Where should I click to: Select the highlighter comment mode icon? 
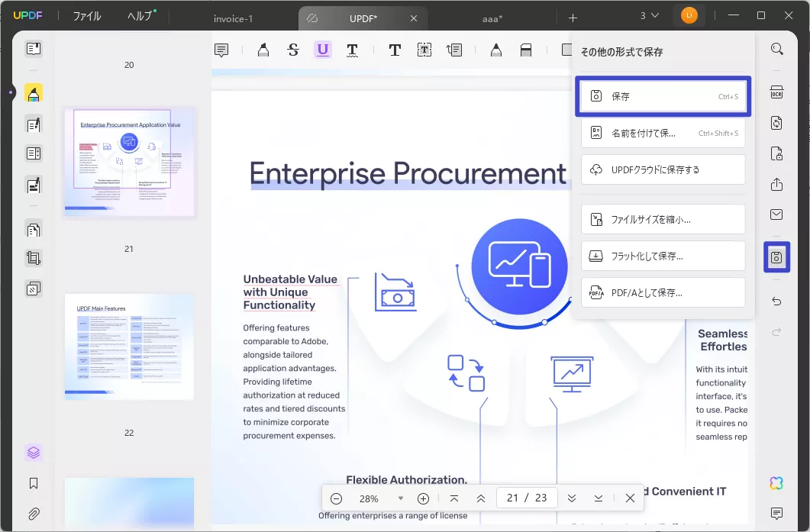[34, 93]
